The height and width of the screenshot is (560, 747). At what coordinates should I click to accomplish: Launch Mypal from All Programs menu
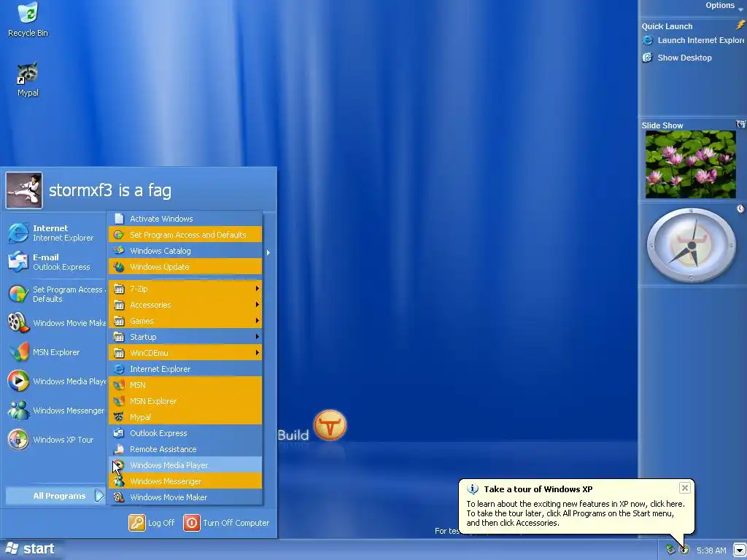pyautogui.click(x=185, y=417)
